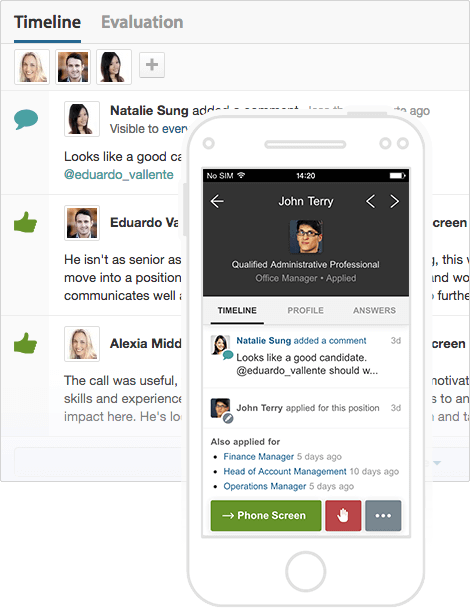Open the ANSWERS tab on phone
This screenshot has width=470, height=608.
point(374,310)
